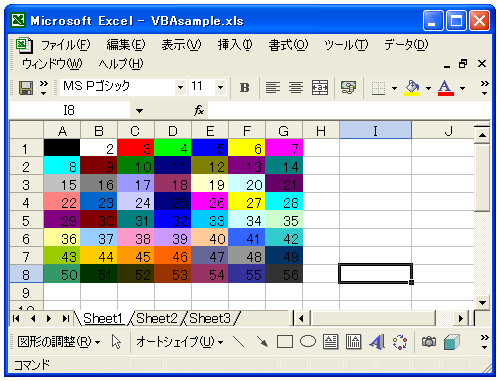The width and height of the screenshot is (500, 381).
Task: Open the Borders dropdown arrow
Action: tap(394, 88)
